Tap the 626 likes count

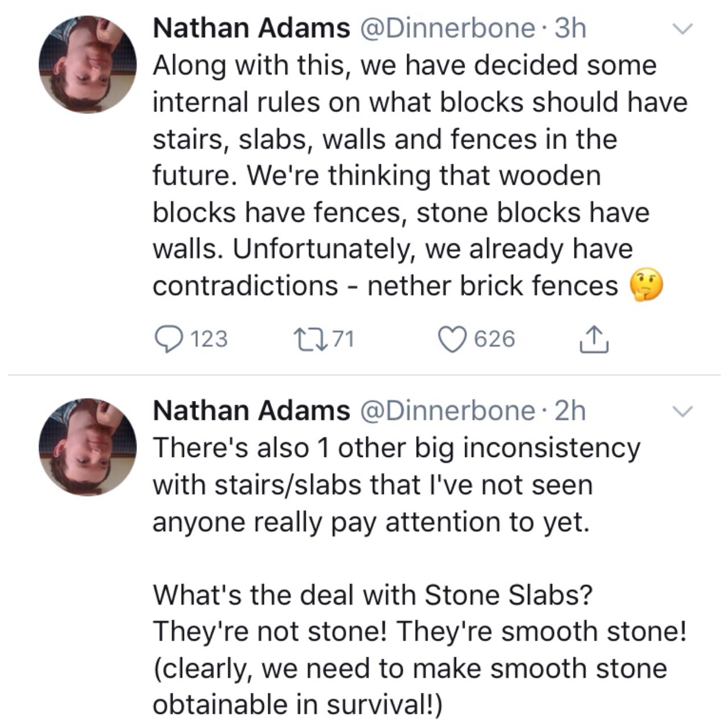click(x=494, y=340)
